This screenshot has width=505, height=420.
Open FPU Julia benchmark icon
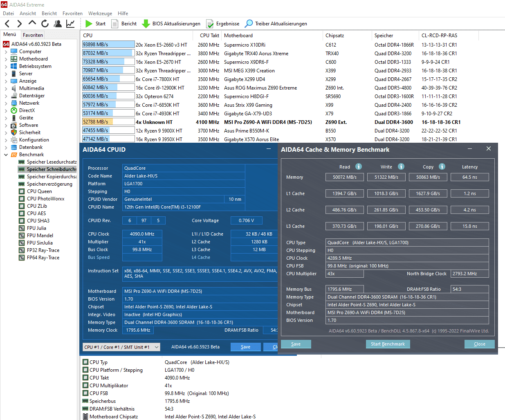point(22,228)
